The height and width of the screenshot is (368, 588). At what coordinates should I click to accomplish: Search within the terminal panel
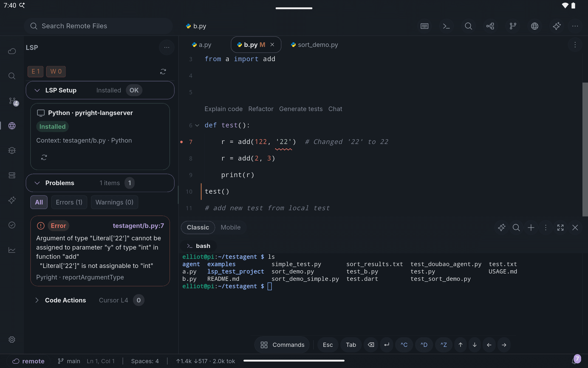tap(516, 227)
